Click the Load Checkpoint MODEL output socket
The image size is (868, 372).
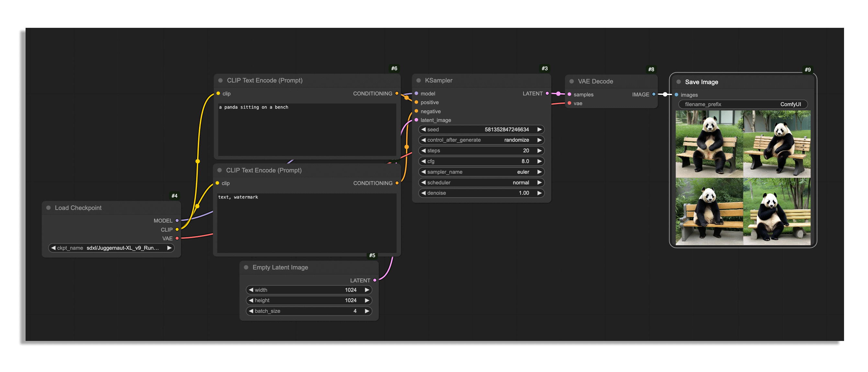click(x=177, y=221)
